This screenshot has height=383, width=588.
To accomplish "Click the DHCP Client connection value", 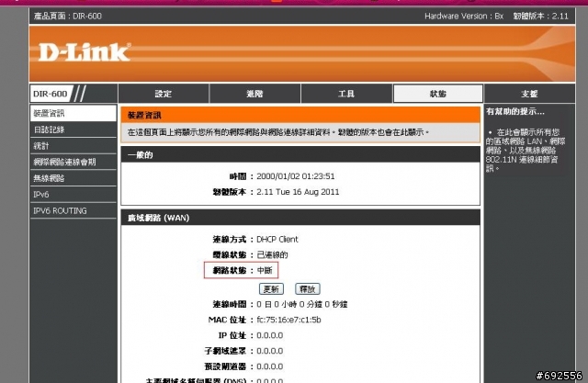I will (x=277, y=239).
